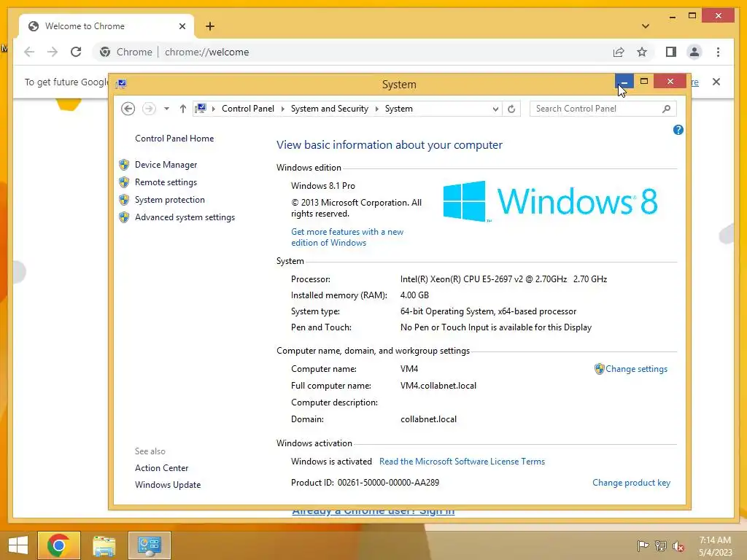The width and height of the screenshot is (747, 560).
Task: Open File Explorer from taskbar
Action: 104,545
